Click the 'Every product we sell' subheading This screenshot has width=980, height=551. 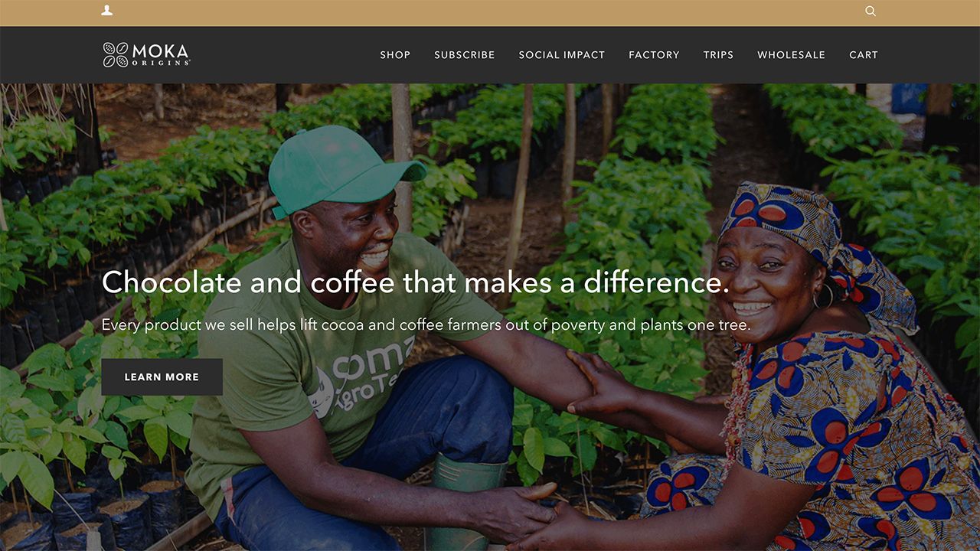[426, 324]
